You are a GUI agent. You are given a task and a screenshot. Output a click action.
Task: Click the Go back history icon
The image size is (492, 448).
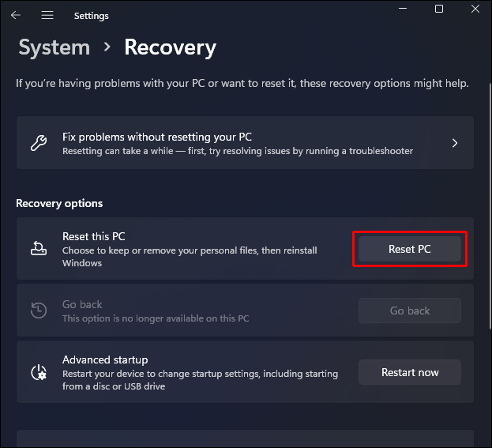pyautogui.click(x=38, y=311)
